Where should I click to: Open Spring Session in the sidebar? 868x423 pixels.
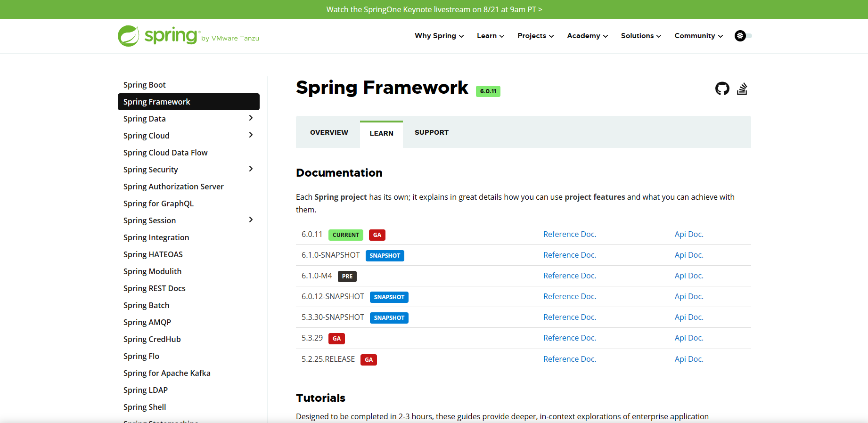[x=149, y=220]
